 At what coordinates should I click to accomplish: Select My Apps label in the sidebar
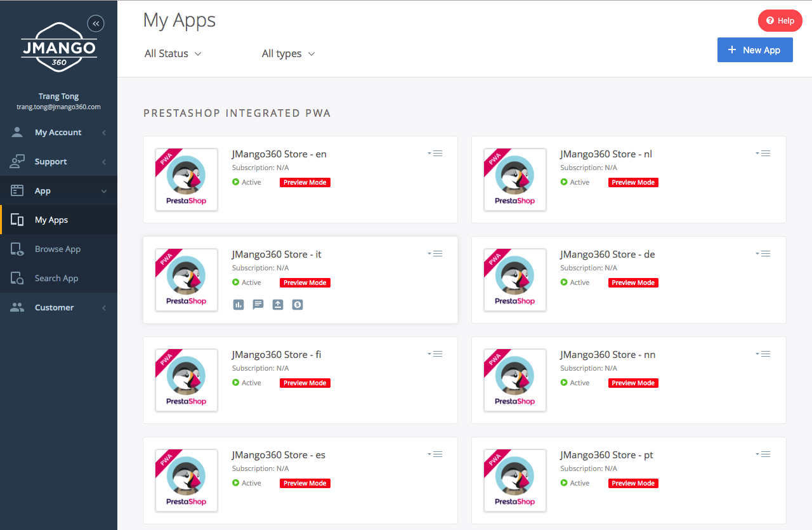(51, 220)
